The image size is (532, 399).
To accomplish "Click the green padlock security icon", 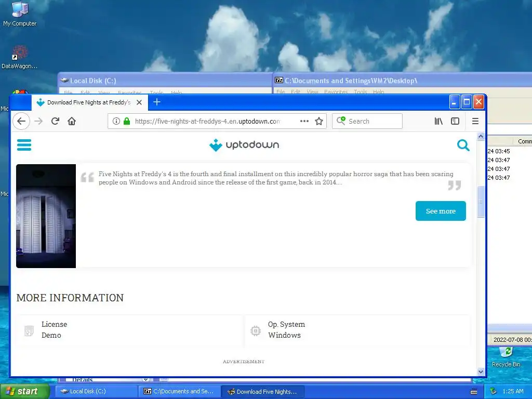I will point(127,121).
